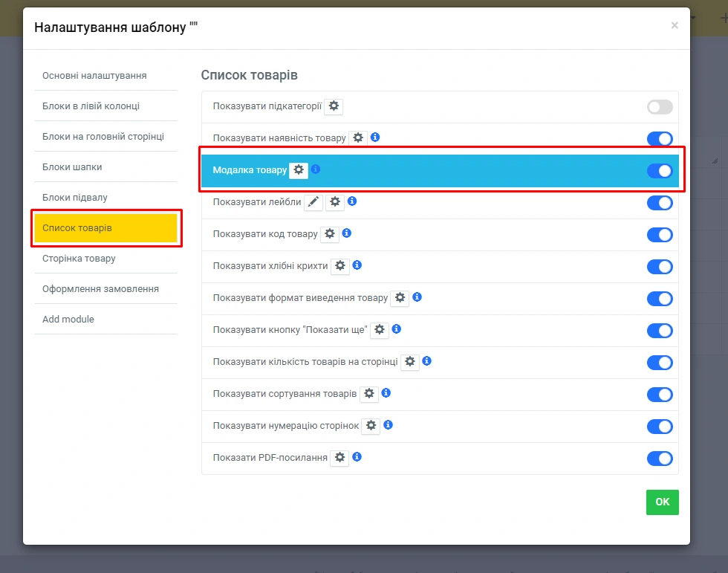This screenshot has width=728, height=573.
Task: Click info icon next to Показувати наявність товару
Action: [375, 137]
